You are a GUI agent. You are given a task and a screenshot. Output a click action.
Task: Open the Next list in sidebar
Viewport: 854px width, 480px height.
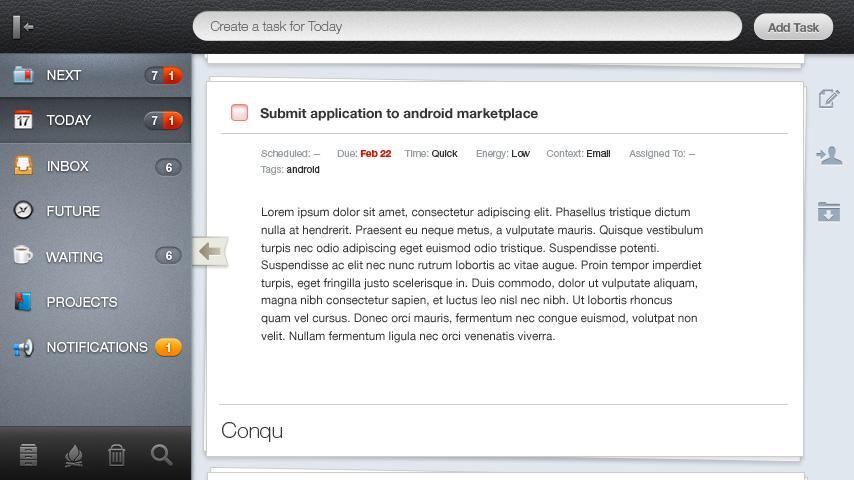64,75
